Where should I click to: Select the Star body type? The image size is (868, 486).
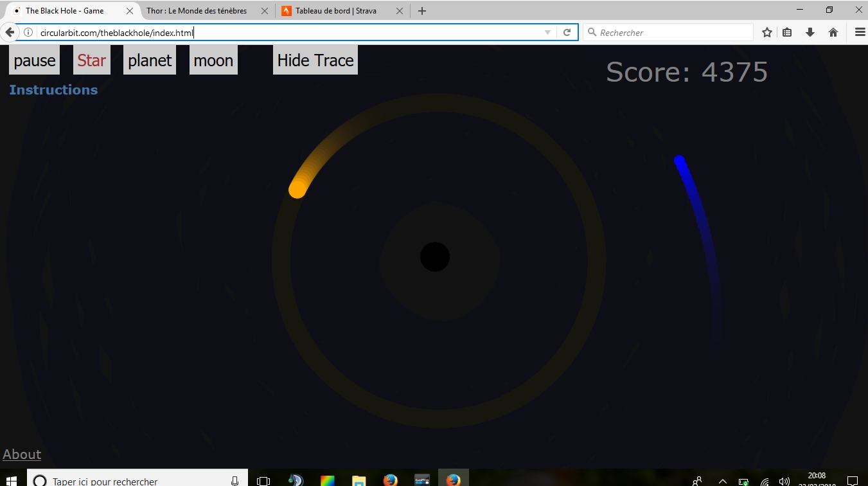[91, 60]
